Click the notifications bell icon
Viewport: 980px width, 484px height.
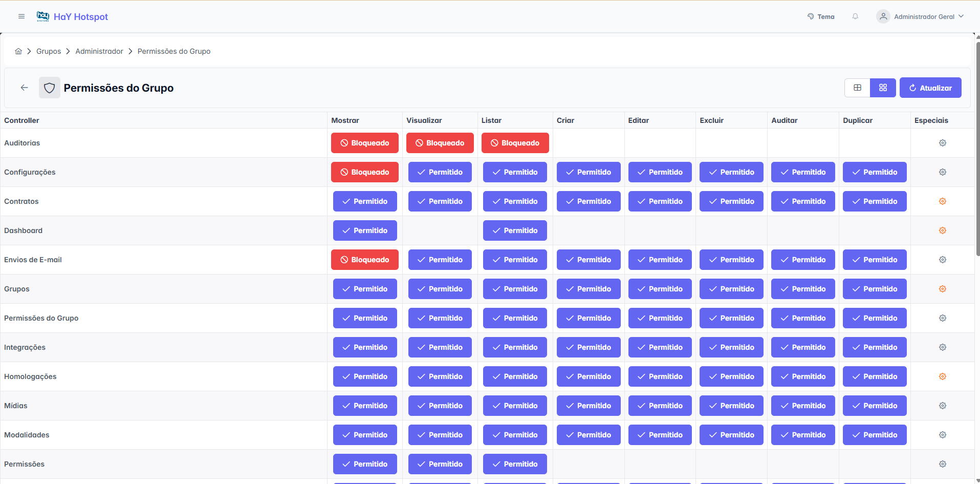pos(855,16)
